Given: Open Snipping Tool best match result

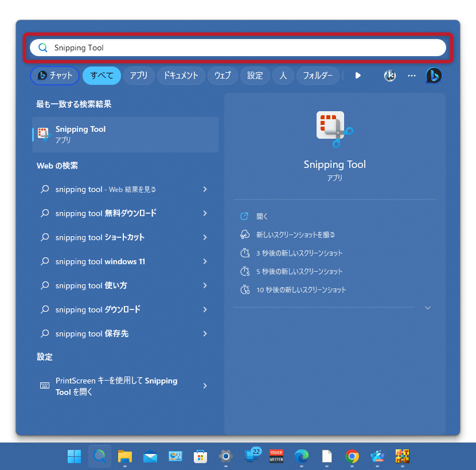Looking at the screenshot, I should click(x=125, y=135).
